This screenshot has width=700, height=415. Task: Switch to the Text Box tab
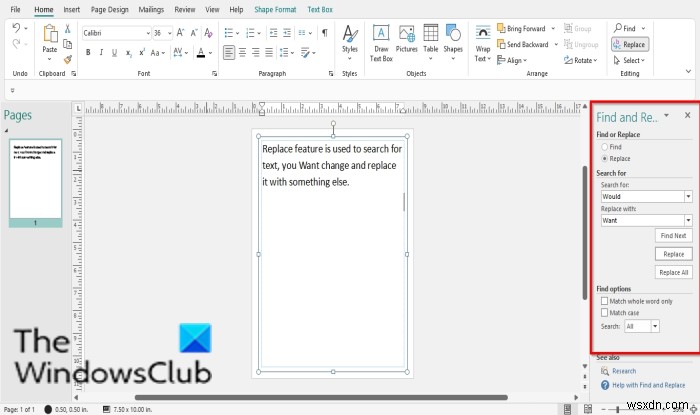(320, 9)
